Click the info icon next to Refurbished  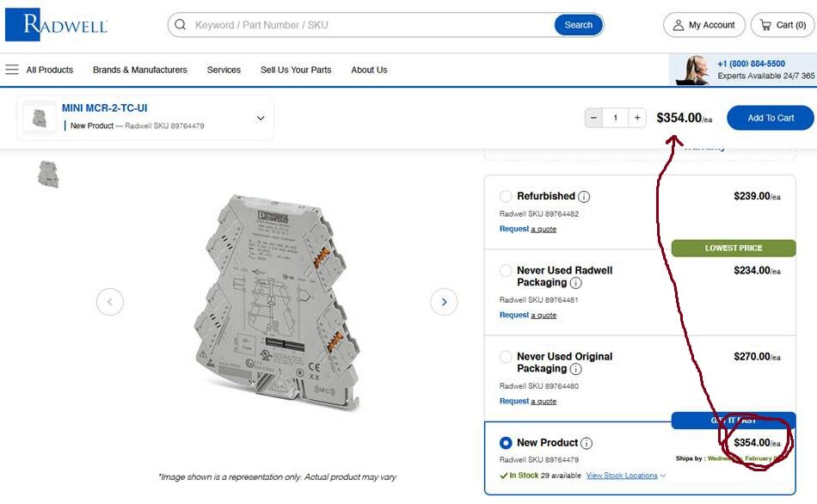click(584, 197)
